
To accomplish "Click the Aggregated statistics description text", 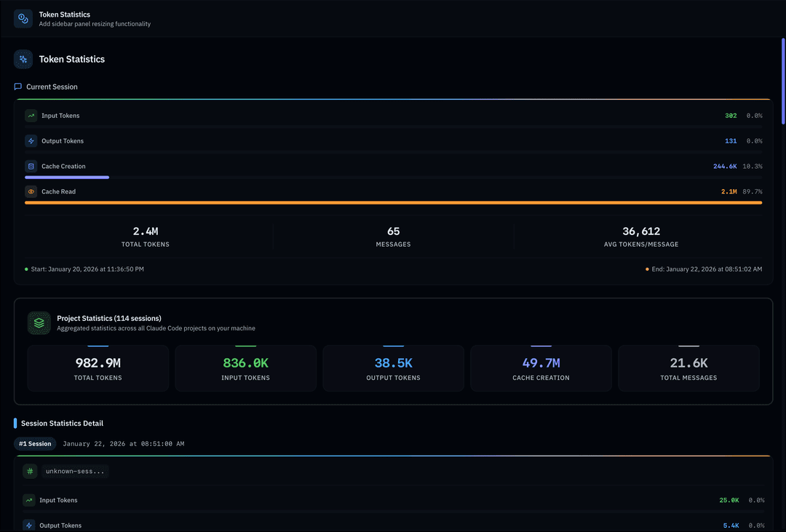I will 156,328.
